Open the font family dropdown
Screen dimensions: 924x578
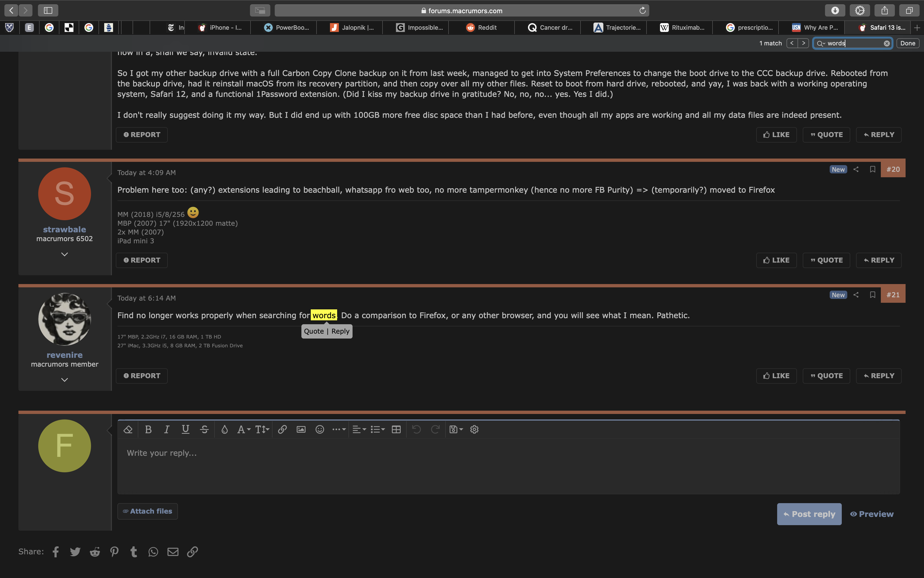[244, 429]
